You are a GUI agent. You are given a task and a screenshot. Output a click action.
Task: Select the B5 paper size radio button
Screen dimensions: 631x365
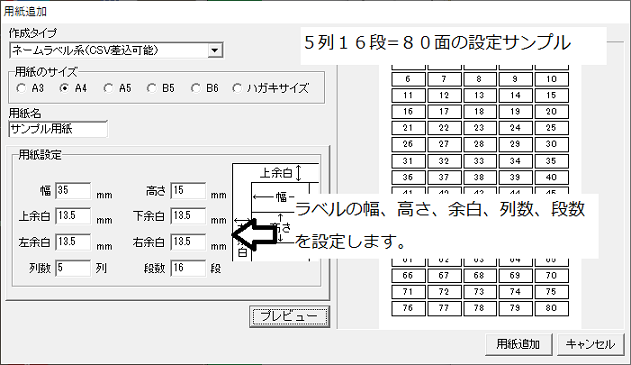click(151, 88)
